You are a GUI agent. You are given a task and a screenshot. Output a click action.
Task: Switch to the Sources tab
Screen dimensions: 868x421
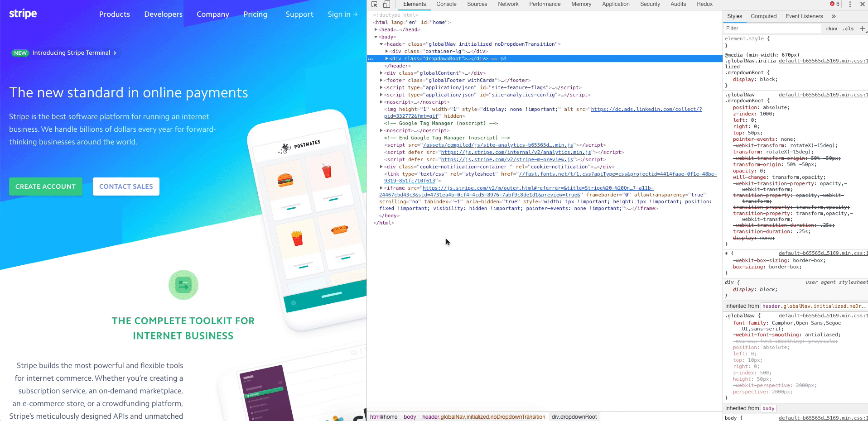477,4
